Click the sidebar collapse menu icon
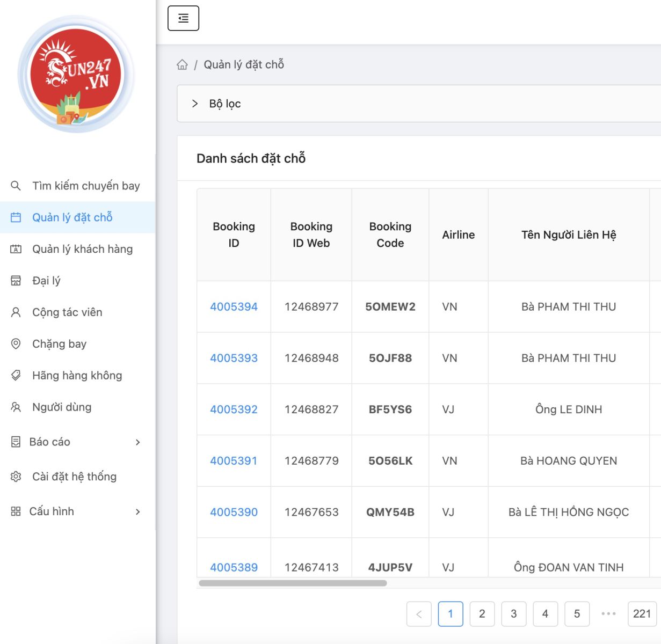 click(183, 18)
